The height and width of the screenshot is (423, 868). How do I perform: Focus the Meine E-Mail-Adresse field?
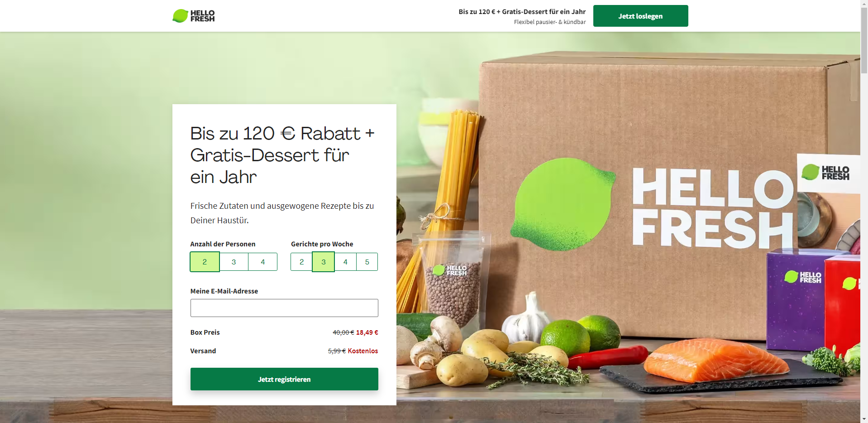284,308
